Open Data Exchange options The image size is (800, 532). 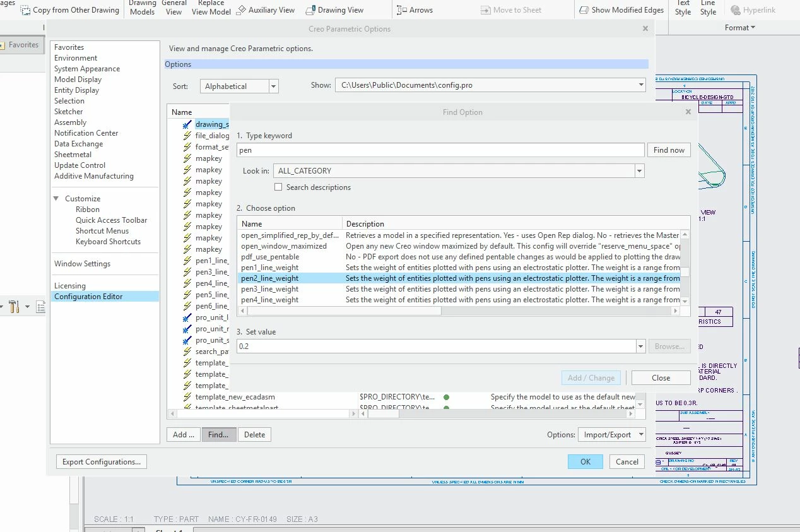coord(78,144)
